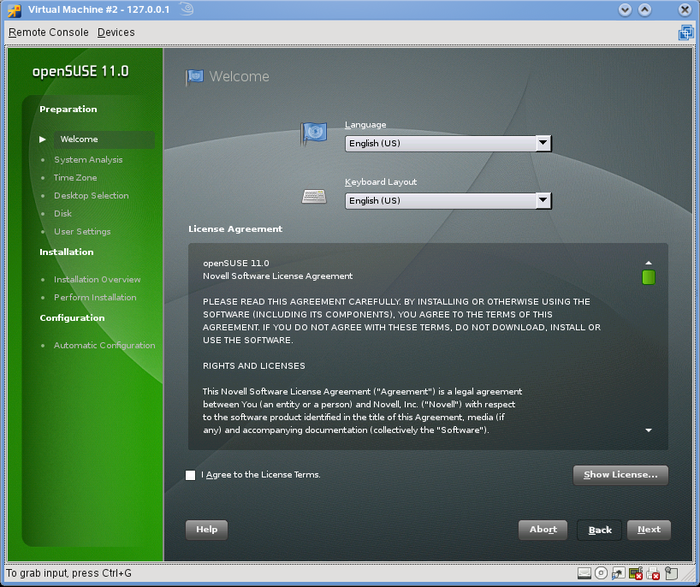This screenshot has width=700, height=587.
Task: Enable the I Agree to License Terms checkbox
Action: [190, 475]
